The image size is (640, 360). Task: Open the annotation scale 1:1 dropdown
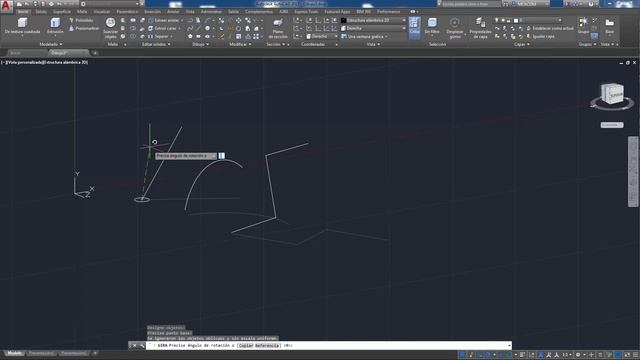point(566,355)
